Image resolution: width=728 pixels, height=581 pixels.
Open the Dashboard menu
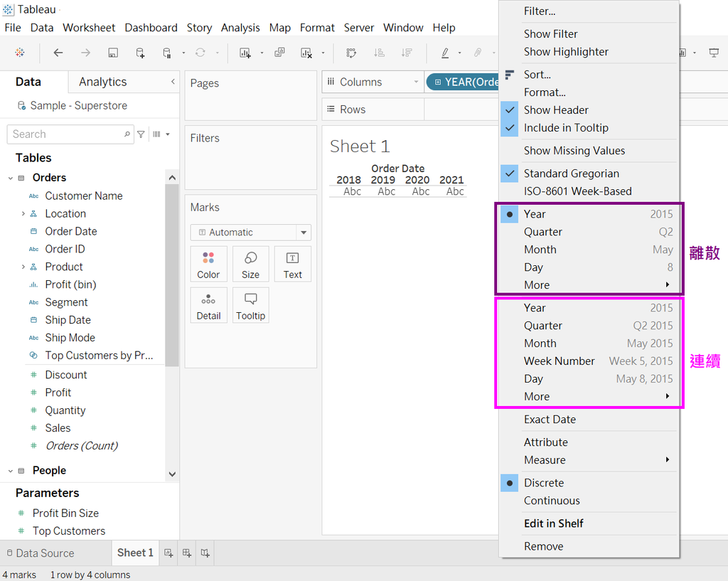point(151,28)
